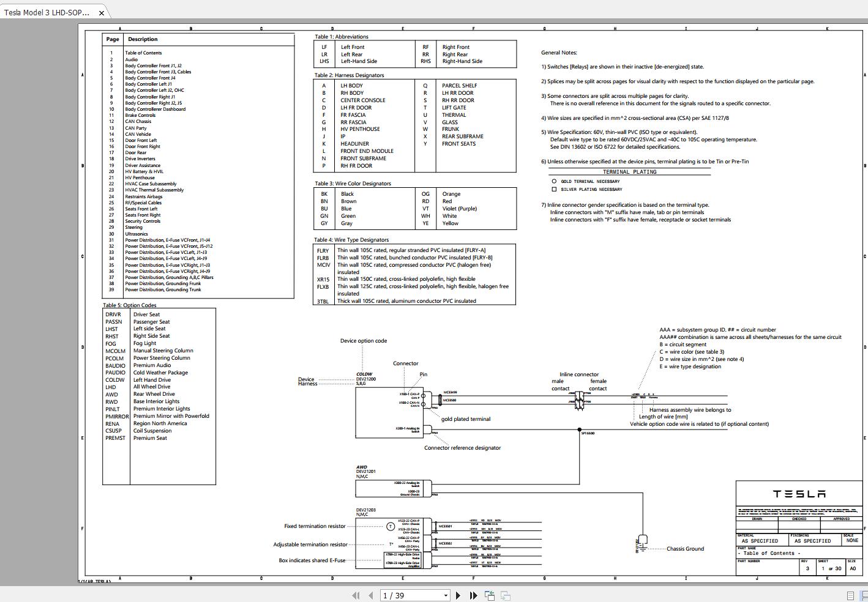Click the CAN Chassis contents entry
Screen dimensions: 868x602
click(x=139, y=121)
